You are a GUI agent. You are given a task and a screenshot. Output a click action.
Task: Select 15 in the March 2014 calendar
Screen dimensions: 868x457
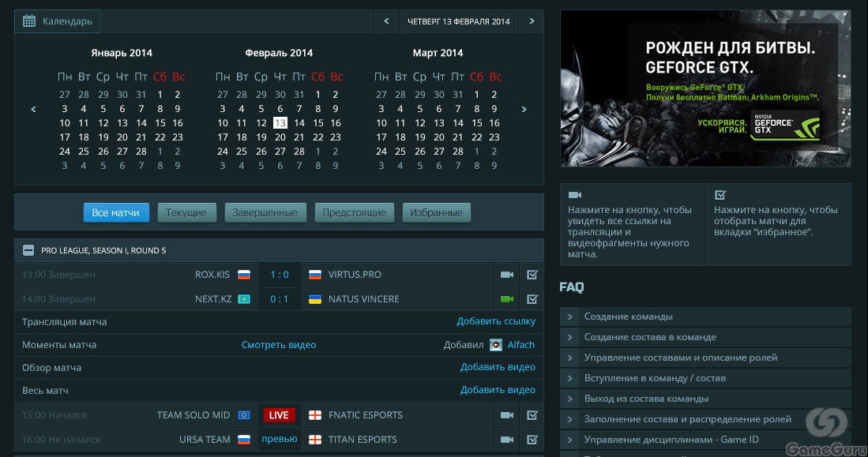[476, 123]
